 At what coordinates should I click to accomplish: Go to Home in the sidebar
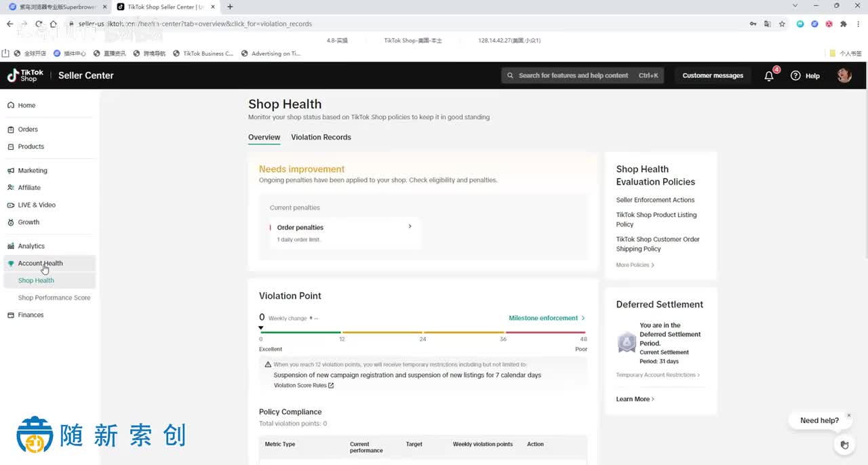(26, 105)
